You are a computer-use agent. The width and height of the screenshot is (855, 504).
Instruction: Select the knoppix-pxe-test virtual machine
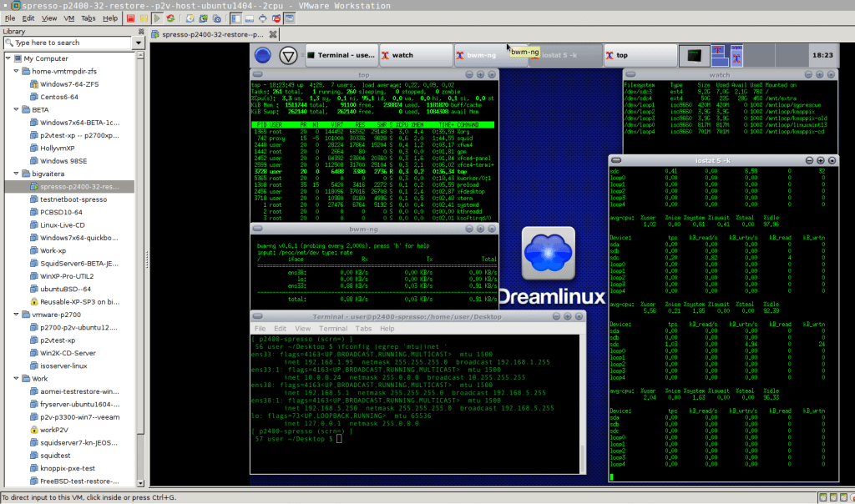tap(62, 468)
